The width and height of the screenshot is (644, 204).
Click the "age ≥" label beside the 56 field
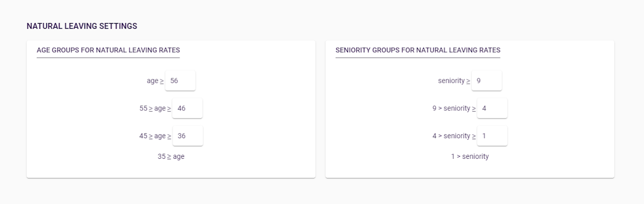(x=155, y=81)
